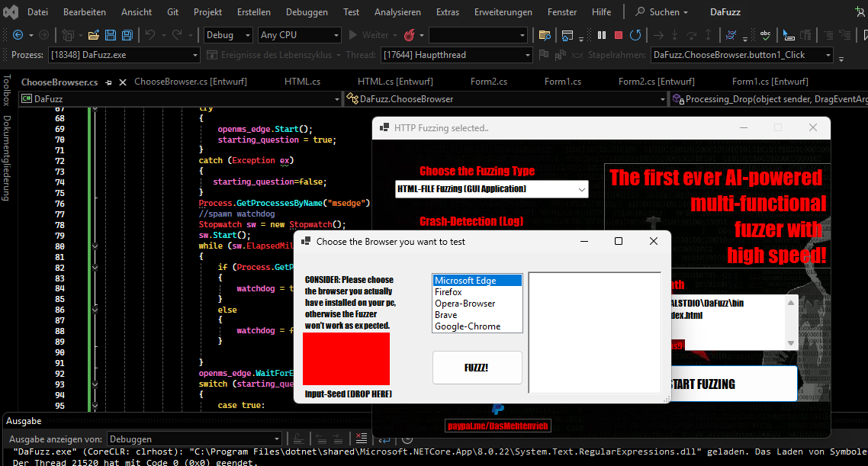868x466 pixels.
Task: Switch to the Form2.cs tab
Action: [489, 82]
